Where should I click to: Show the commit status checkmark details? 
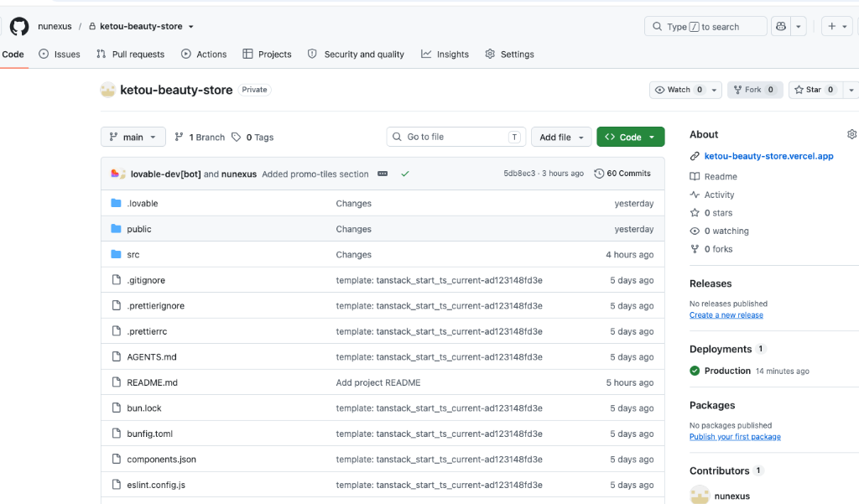(405, 174)
